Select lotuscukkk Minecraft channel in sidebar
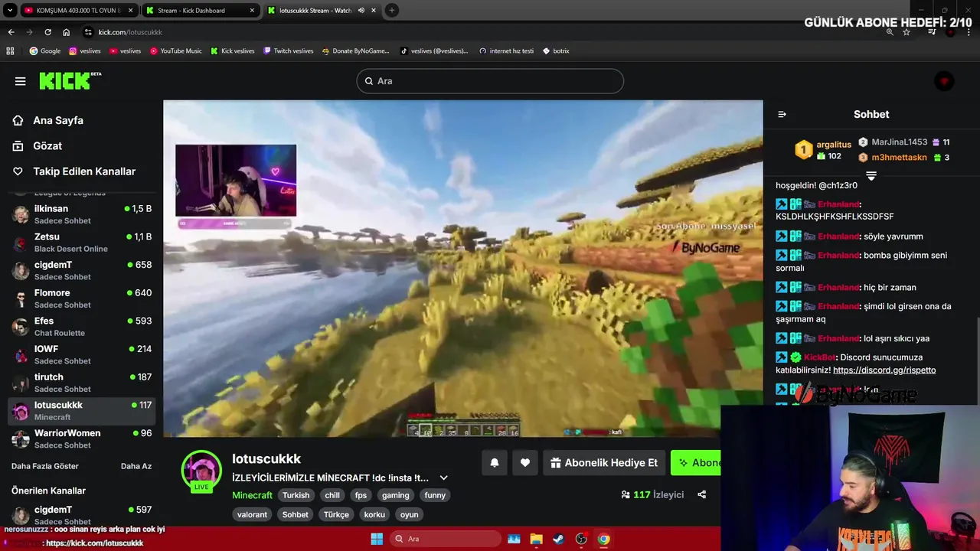Screen dimensions: 980x551 [x=82, y=411]
